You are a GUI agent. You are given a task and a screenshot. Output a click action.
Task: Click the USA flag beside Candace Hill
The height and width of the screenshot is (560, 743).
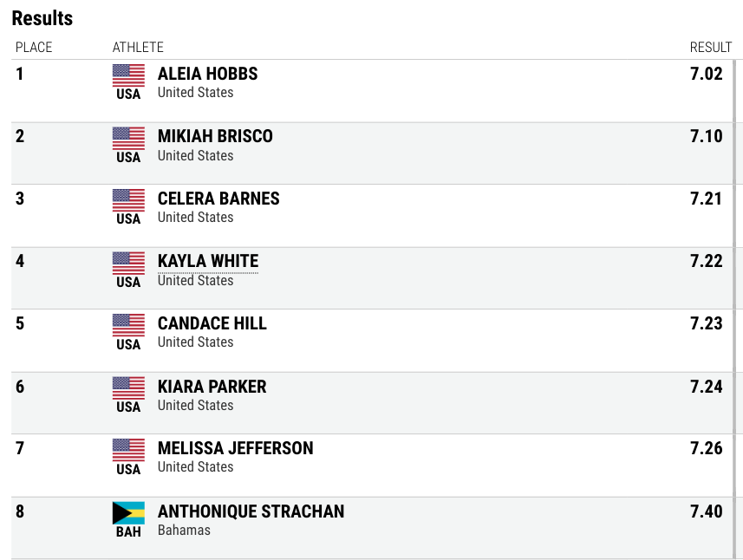pyautogui.click(x=128, y=325)
